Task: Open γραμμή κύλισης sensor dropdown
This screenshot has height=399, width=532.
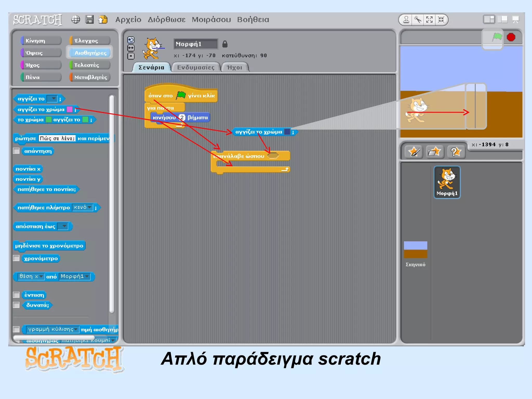Action: point(52,329)
